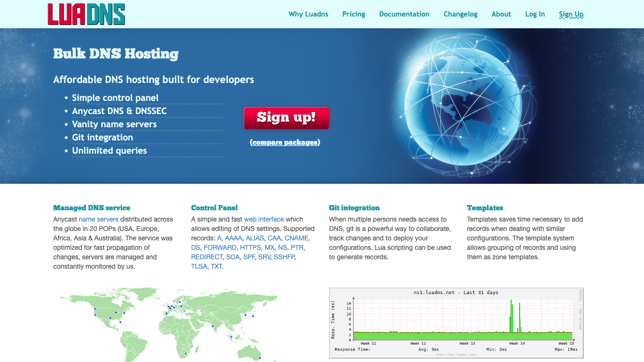644x362 pixels.
Task: Click the LuaDNS logo in the header
Action: click(86, 14)
